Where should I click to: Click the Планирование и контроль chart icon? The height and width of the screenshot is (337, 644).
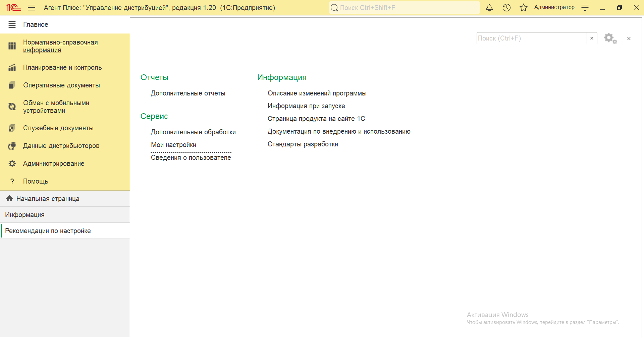coord(12,67)
